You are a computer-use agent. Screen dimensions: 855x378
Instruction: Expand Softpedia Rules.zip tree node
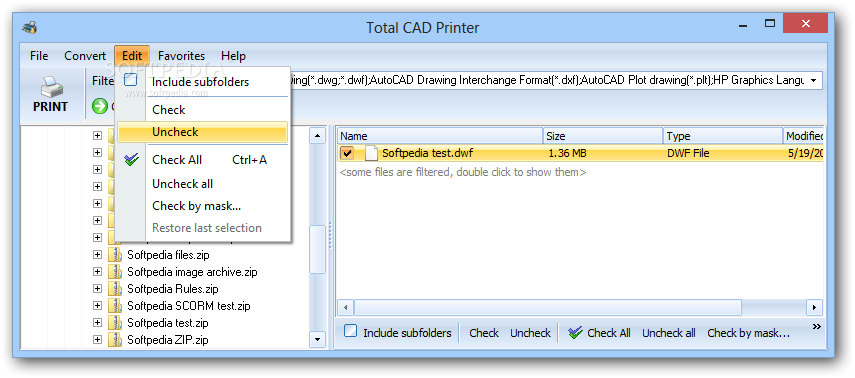(97, 289)
